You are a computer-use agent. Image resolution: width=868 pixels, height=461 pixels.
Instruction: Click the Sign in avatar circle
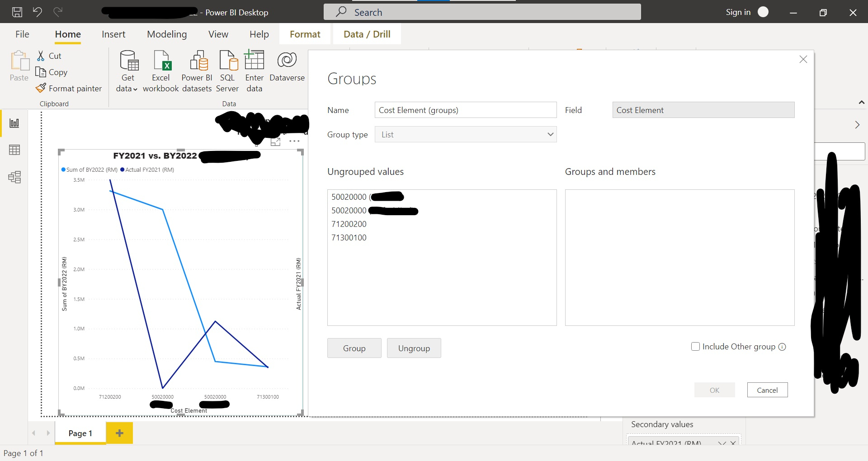tap(764, 12)
